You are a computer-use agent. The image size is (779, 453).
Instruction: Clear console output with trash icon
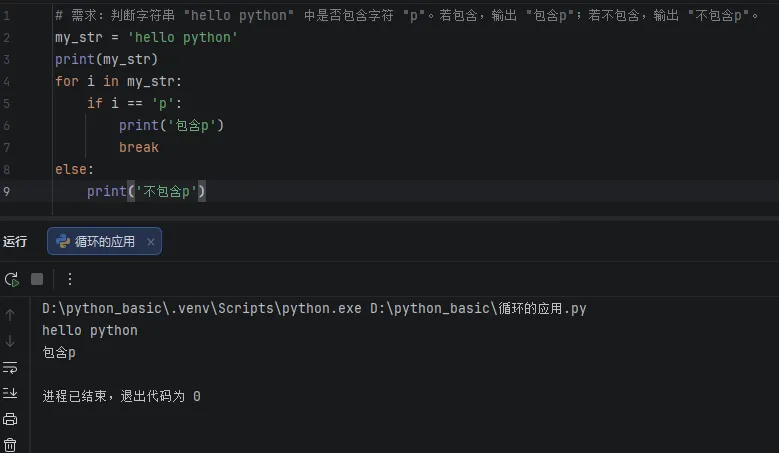click(x=10, y=444)
